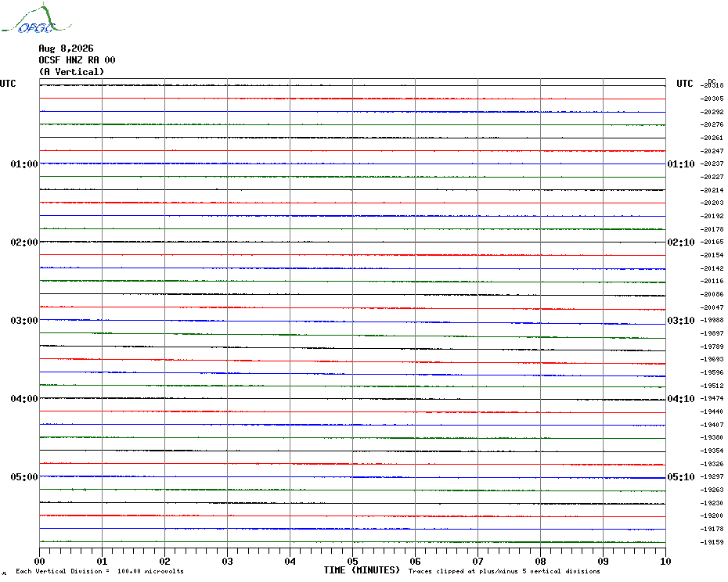Click the '07' minute axis tick label
Viewport: 728px width, 582px height.
click(478, 561)
